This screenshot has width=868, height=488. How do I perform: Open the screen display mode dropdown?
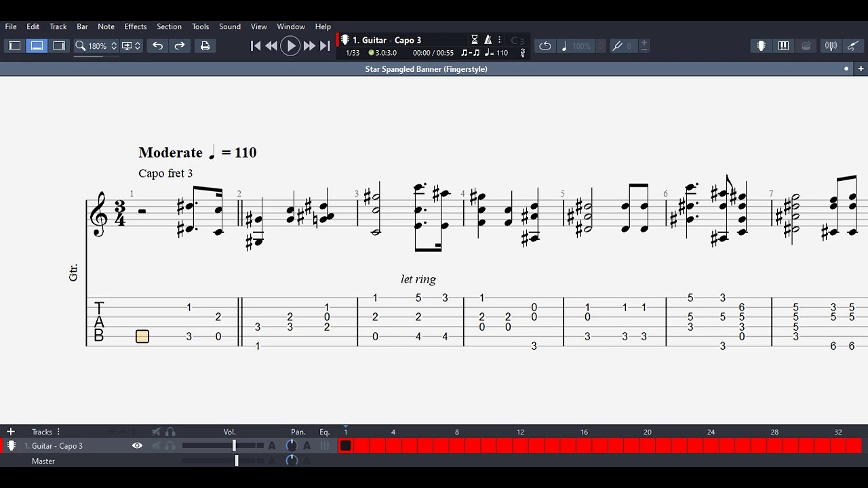point(131,45)
